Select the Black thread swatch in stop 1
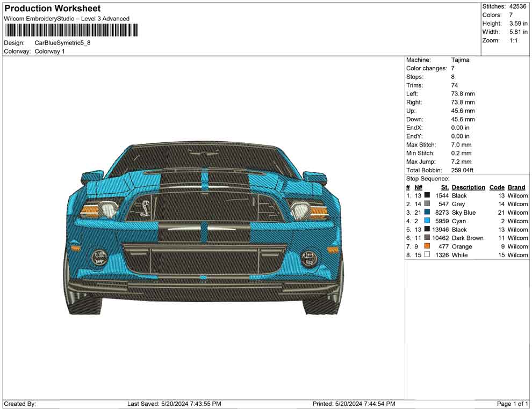The width and height of the screenshot is (532, 409). [427, 195]
